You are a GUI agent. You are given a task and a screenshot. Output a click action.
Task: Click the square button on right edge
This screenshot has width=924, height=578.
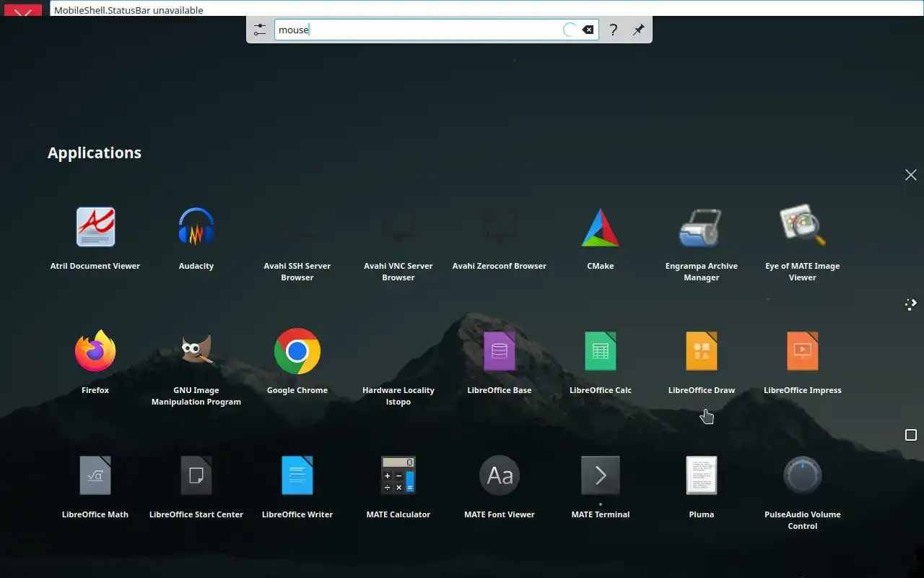click(911, 435)
